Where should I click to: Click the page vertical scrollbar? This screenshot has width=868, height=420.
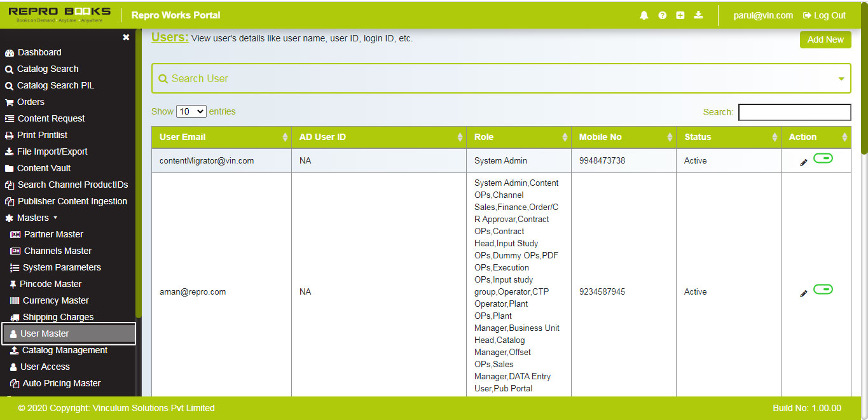coord(864,89)
